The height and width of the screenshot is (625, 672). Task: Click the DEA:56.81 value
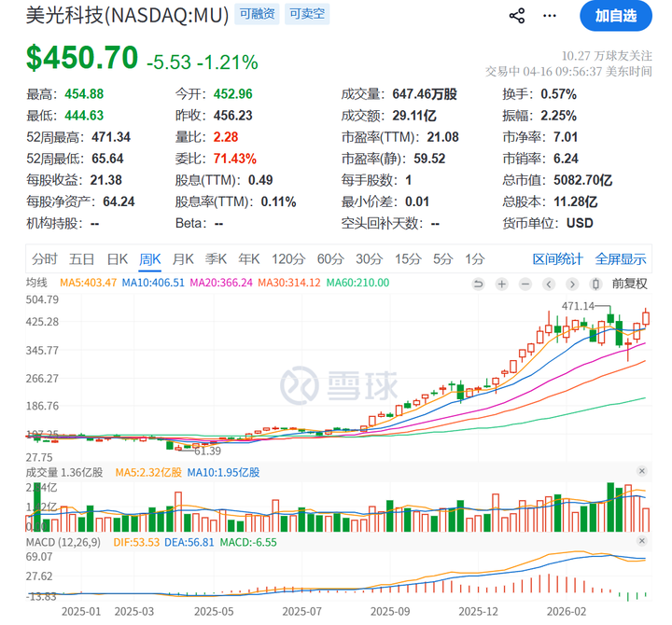pyautogui.click(x=189, y=542)
